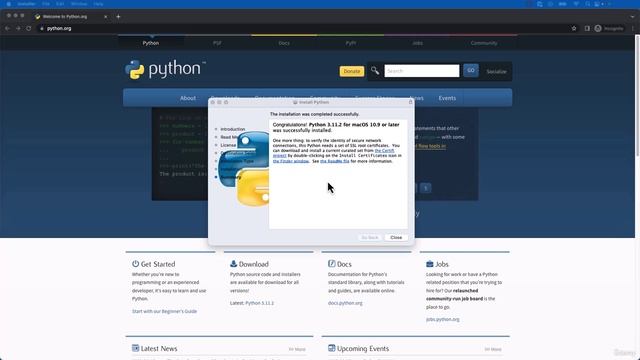Click the GO search button
Viewport: 640px width, 360px height.
pyautogui.click(x=471, y=71)
